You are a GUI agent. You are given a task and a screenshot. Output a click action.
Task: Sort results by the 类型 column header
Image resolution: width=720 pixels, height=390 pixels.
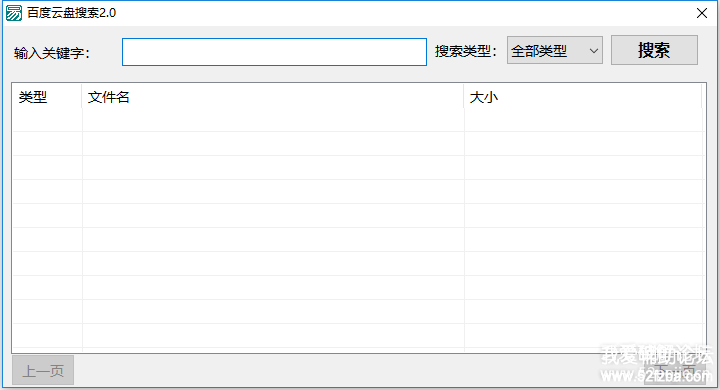click(47, 97)
